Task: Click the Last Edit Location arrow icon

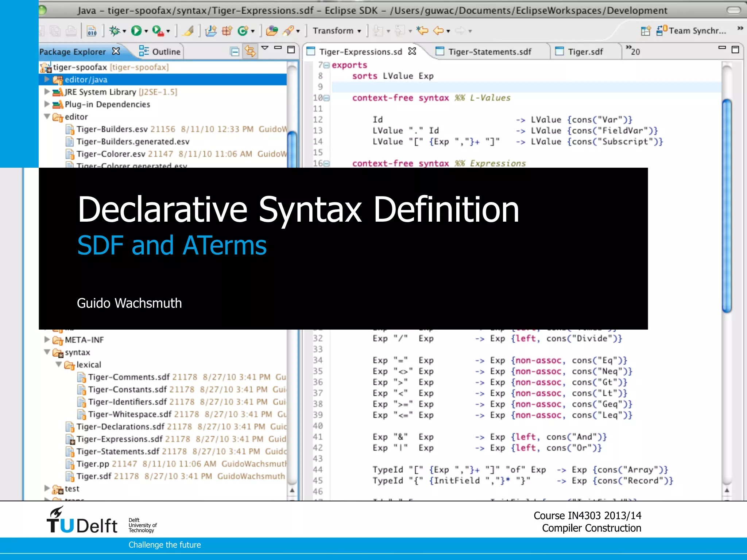Action: [422, 31]
